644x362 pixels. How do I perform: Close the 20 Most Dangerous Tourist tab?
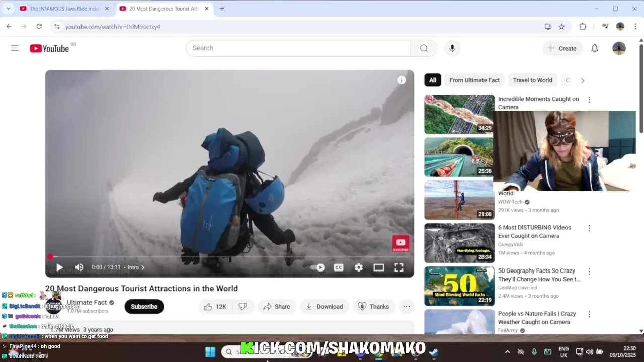click(206, 9)
